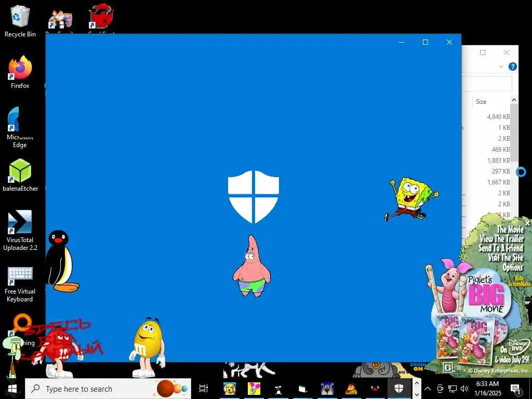Viewport: 532px width, 399px height.
Task: Select the "297 KB" size cell
Action: [x=500, y=171]
